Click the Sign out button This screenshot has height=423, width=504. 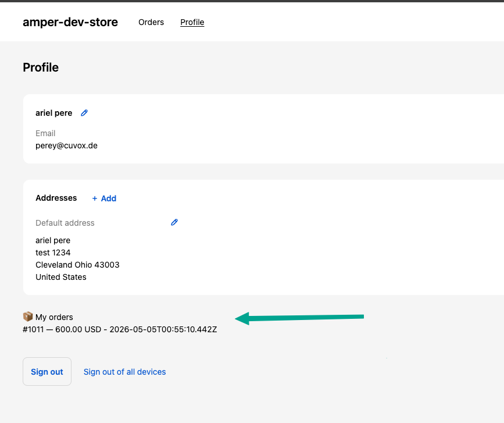coord(47,372)
